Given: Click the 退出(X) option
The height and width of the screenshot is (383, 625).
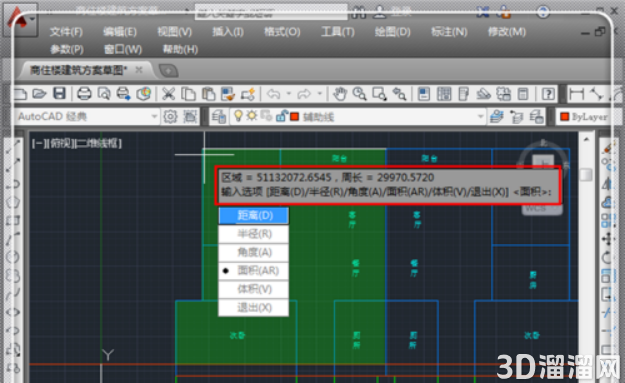Looking at the screenshot, I should (254, 307).
